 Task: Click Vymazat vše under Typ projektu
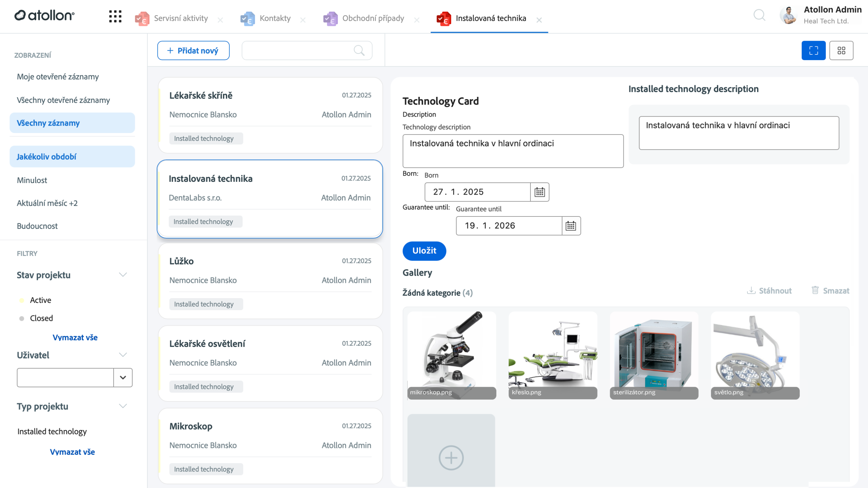point(72,452)
